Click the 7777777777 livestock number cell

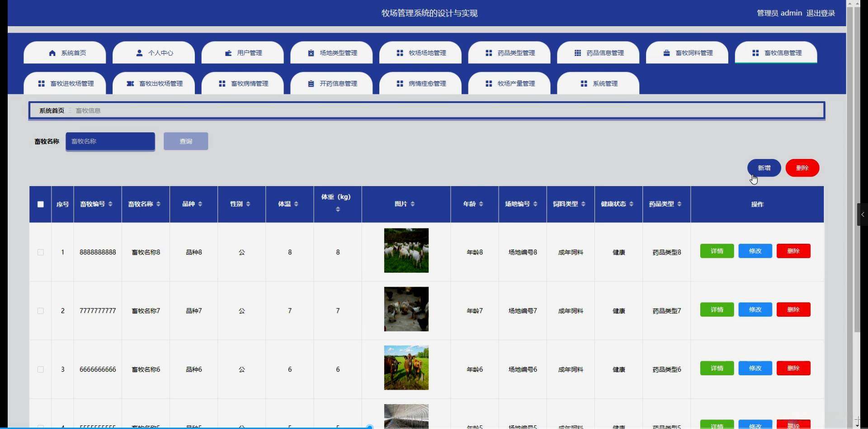coord(98,311)
